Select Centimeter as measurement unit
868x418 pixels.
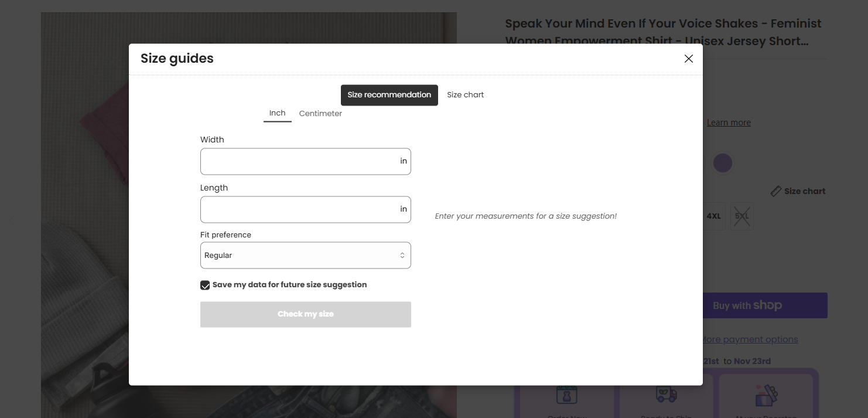click(x=320, y=114)
